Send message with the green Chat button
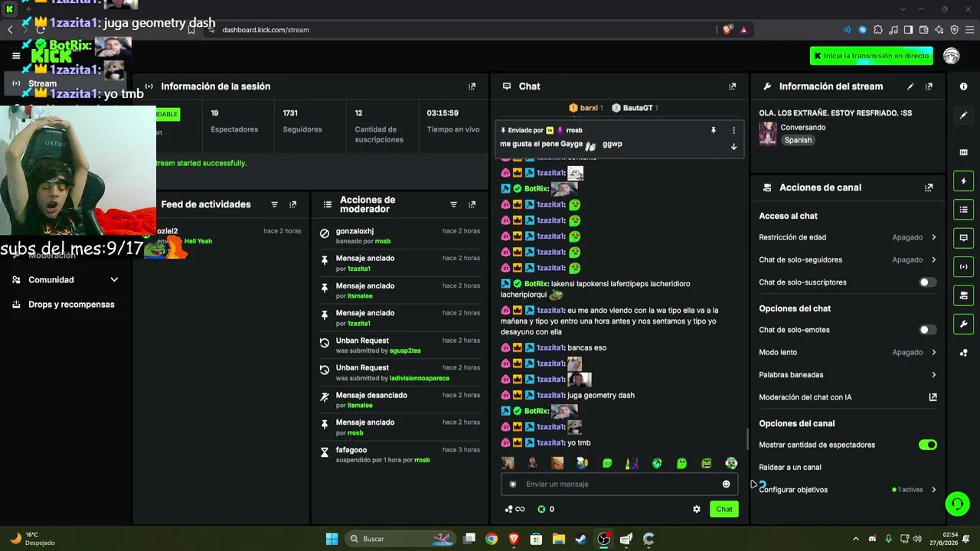The width and height of the screenshot is (980, 551). 724,509
